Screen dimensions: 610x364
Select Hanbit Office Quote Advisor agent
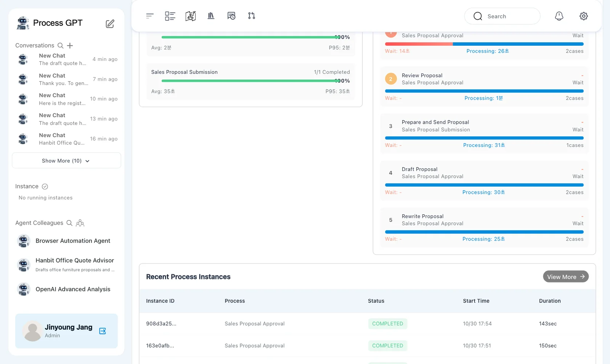click(66, 265)
